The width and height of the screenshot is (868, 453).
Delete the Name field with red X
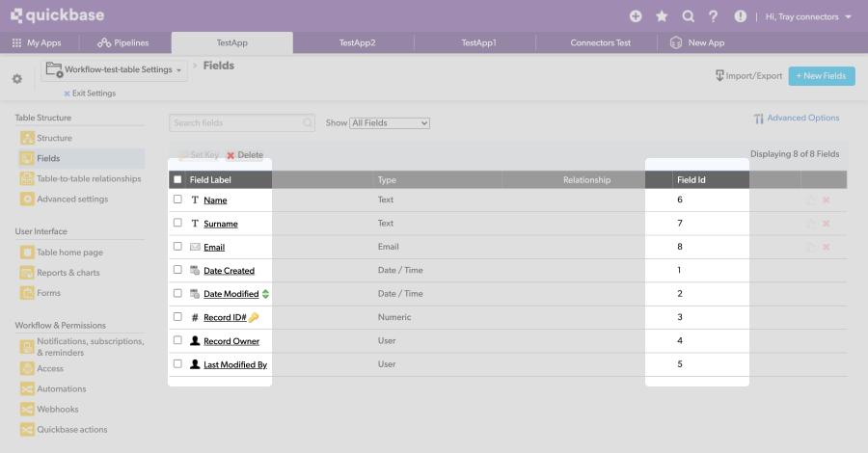(x=827, y=200)
